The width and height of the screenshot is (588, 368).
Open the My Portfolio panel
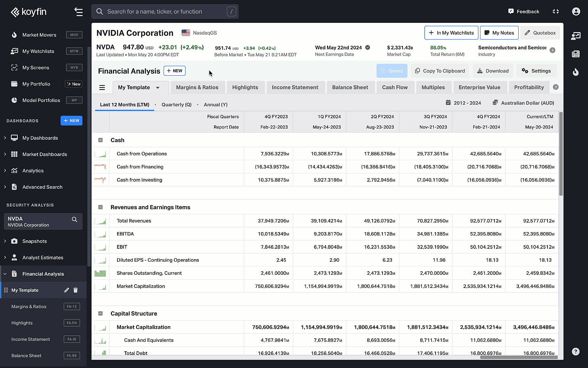click(35, 84)
